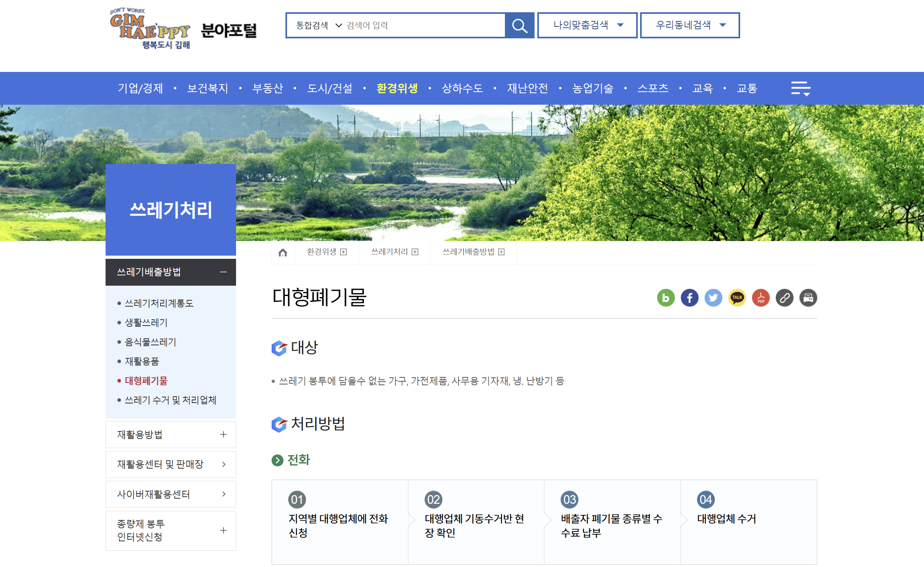Copy the page link
The height and width of the screenshot is (567, 924).
point(784,298)
